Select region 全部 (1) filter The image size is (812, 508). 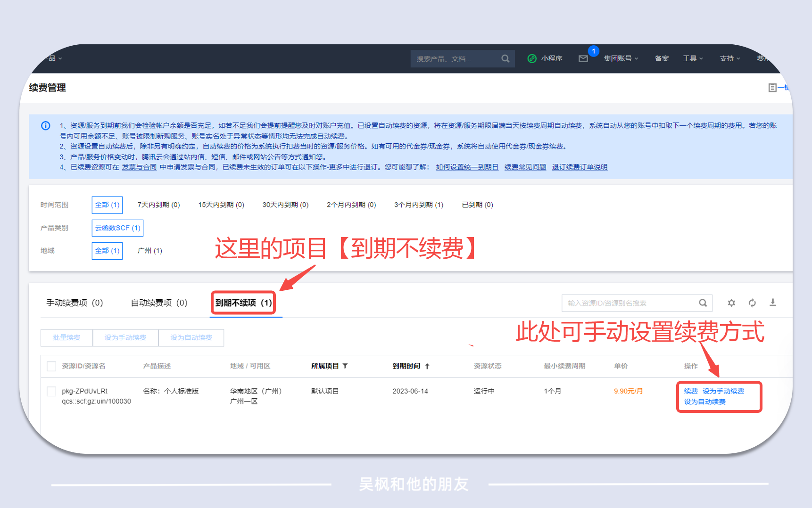(107, 251)
